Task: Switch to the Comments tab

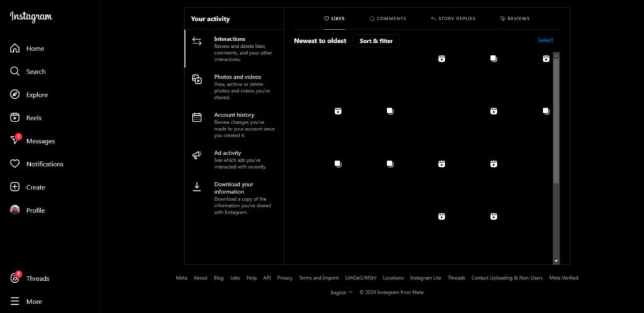Action: point(387,19)
